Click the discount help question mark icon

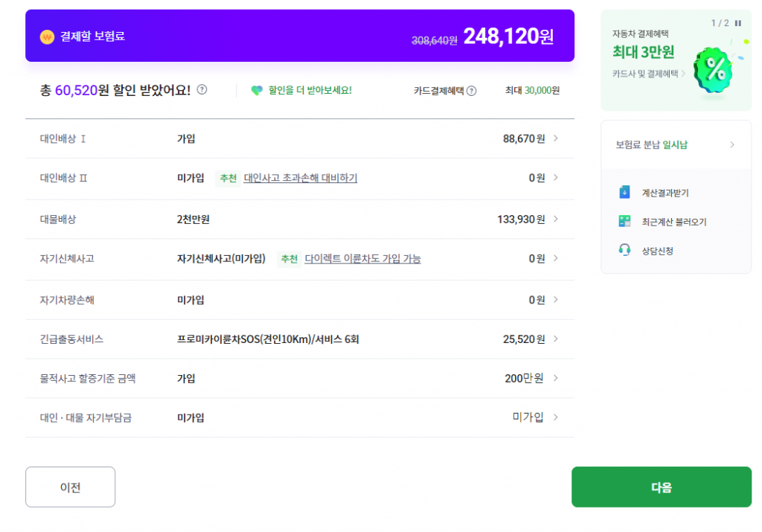point(202,90)
